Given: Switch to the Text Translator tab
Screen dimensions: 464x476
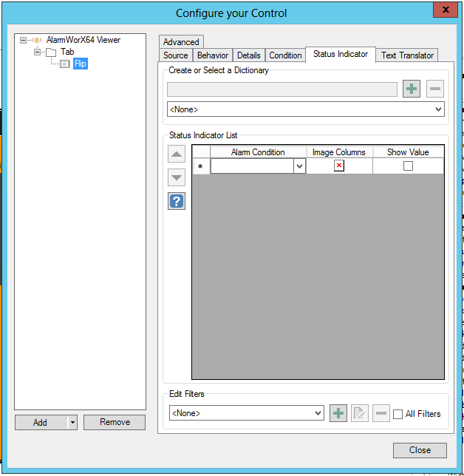Looking at the screenshot, I should (408, 55).
